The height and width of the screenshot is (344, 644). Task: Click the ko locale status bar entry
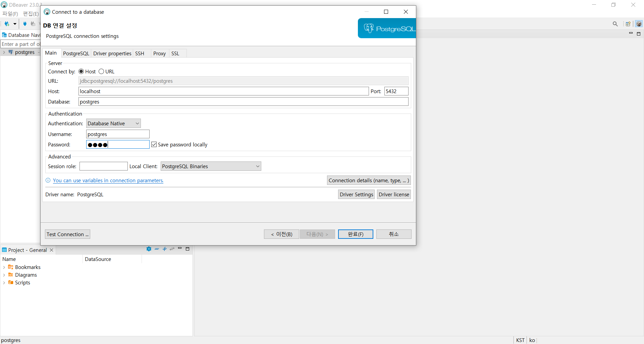(x=532, y=340)
